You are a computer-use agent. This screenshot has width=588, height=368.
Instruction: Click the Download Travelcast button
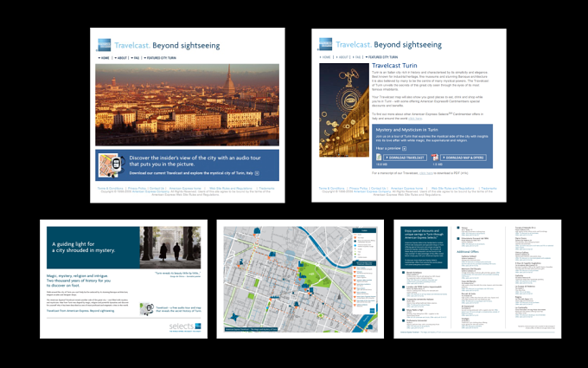(405, 158)
